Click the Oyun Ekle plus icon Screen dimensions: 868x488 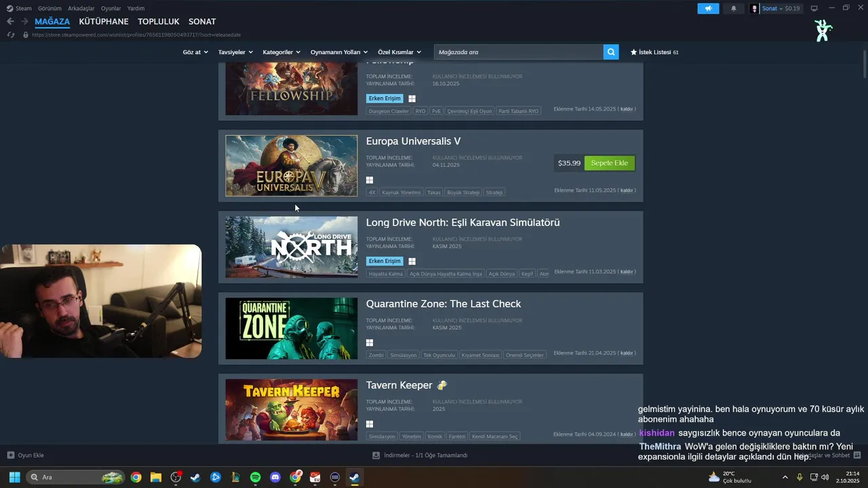click(10, 455)
